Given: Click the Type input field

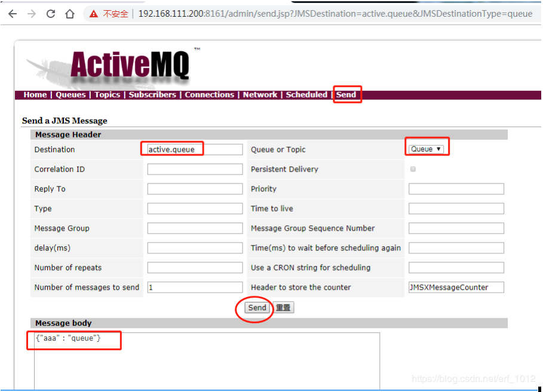Looking at the screenshot, I should click(x=195, y=209).
